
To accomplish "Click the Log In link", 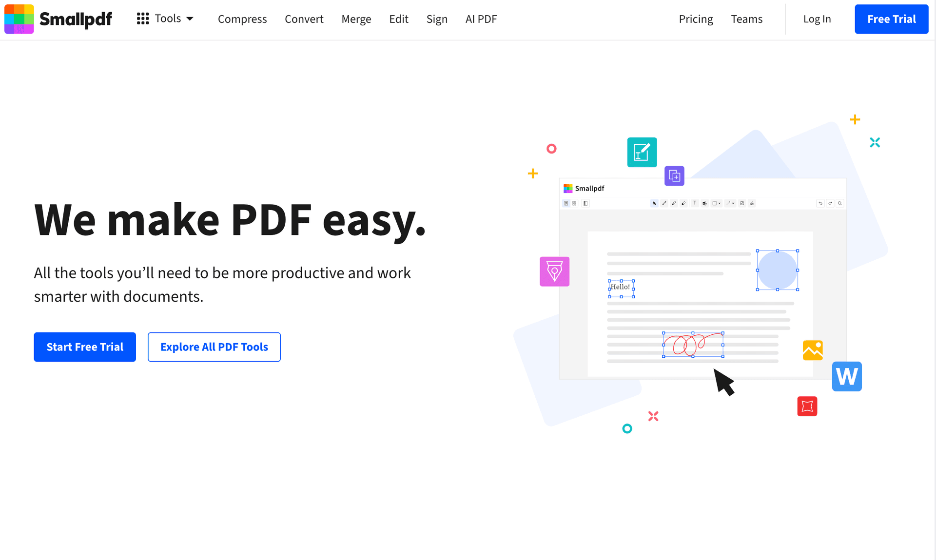I will click(x=817, y=19).
